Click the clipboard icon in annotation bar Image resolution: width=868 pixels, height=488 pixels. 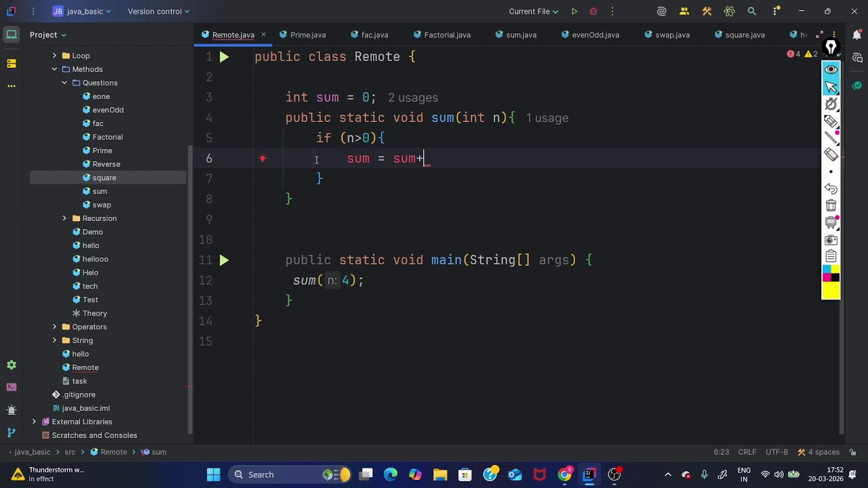click(831, 256)
